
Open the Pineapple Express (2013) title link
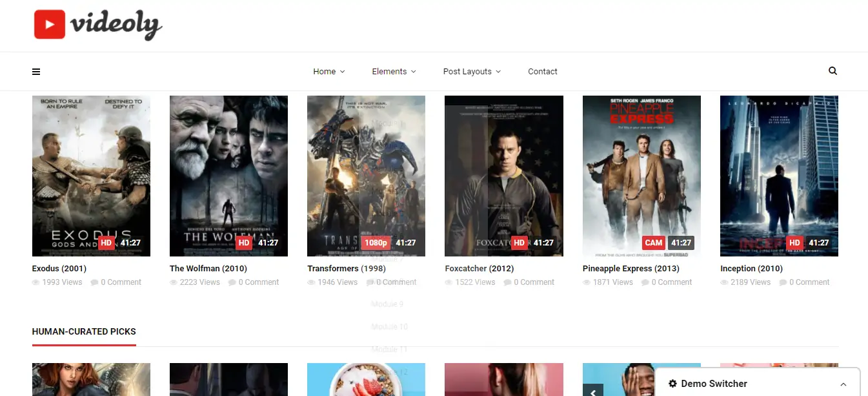pos(631,269)
